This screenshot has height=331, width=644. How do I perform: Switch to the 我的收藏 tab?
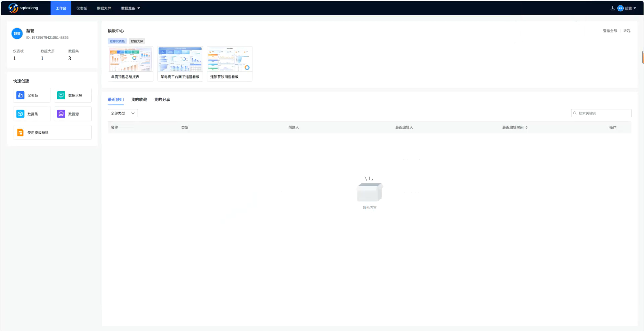coord(139,99)
